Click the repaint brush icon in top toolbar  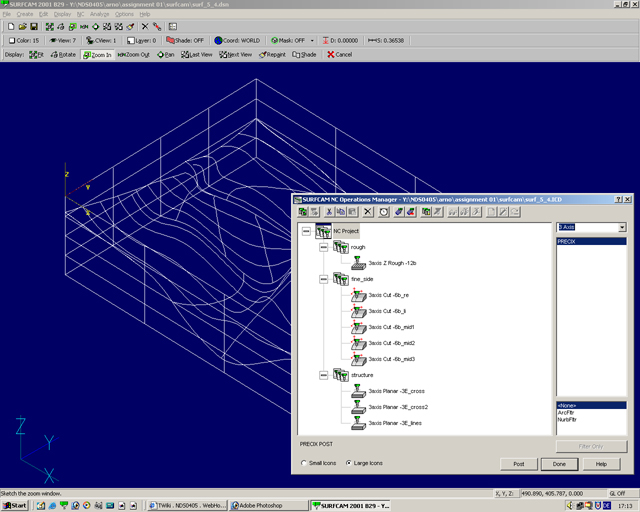[130, 27]
